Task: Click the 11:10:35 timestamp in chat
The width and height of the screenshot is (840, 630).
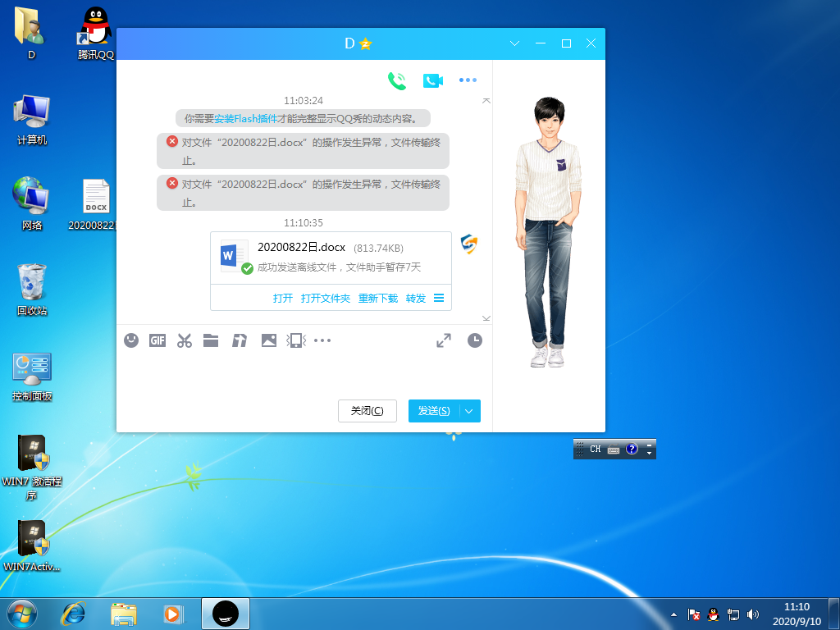Action: tap(304, 223)
